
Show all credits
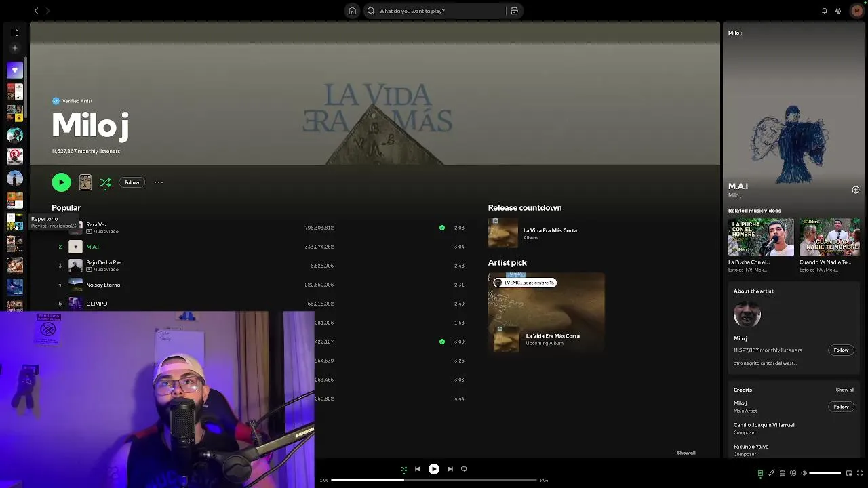(845, 390)
